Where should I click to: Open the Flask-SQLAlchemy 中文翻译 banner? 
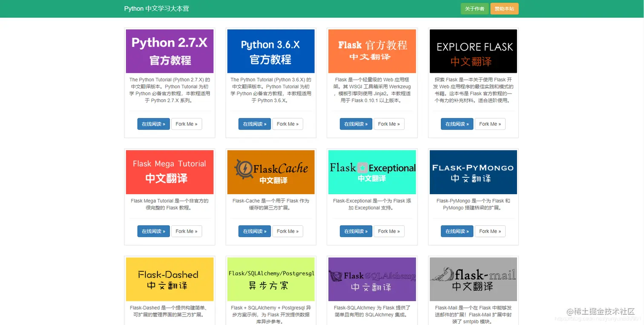372,279
